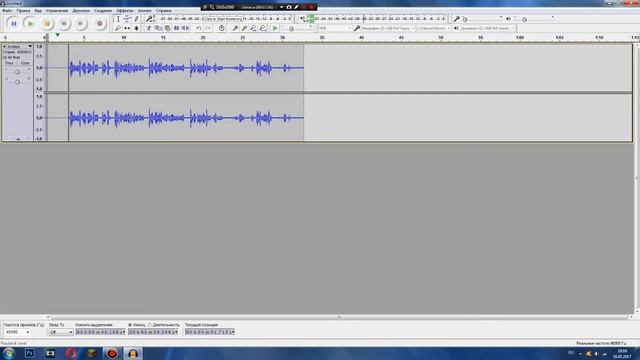
Task: Solo the audio track
Action: tap(25, 63)
